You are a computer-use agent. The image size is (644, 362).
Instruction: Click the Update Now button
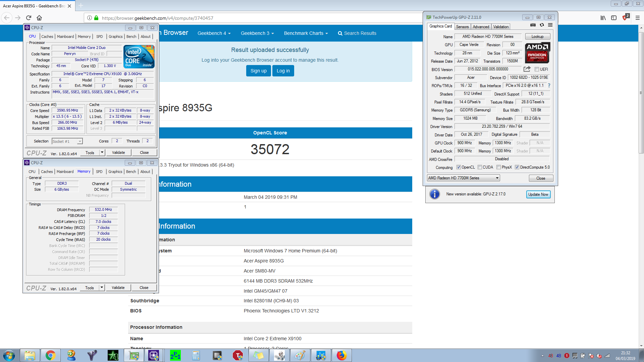click(538, 194)
